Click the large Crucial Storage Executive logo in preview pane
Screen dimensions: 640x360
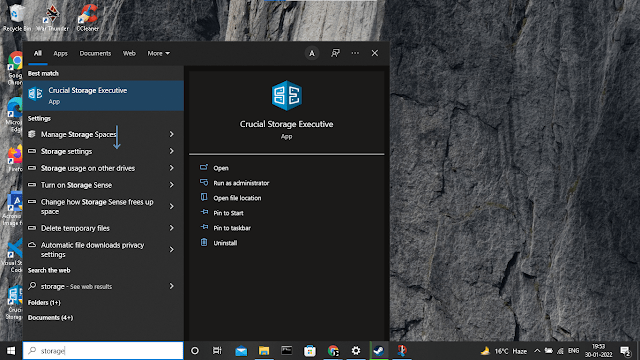(x=287, y=96)
